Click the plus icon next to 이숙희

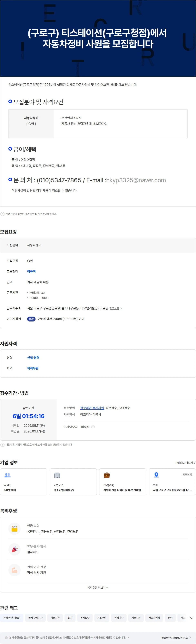[93, 427]
